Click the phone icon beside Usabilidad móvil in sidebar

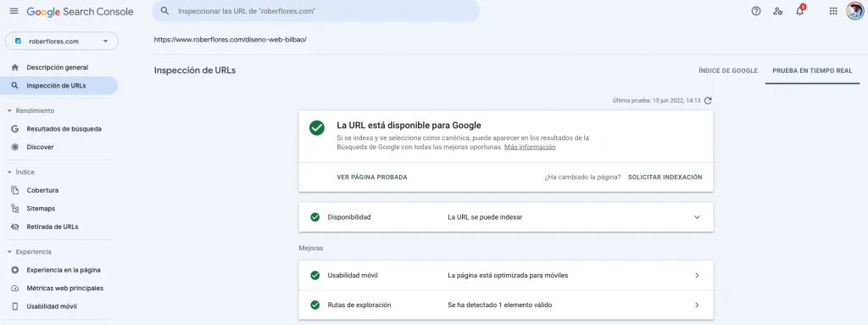pos(15,306)
